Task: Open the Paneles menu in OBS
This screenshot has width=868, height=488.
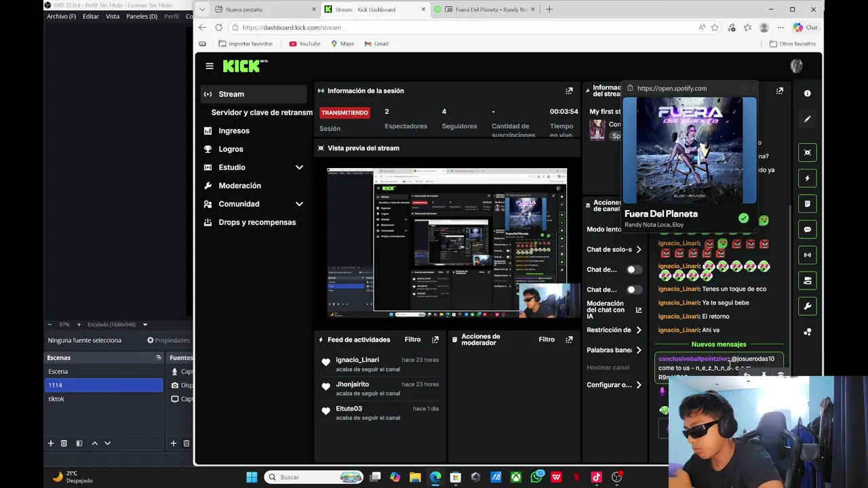Action: [x=141, y=16]
